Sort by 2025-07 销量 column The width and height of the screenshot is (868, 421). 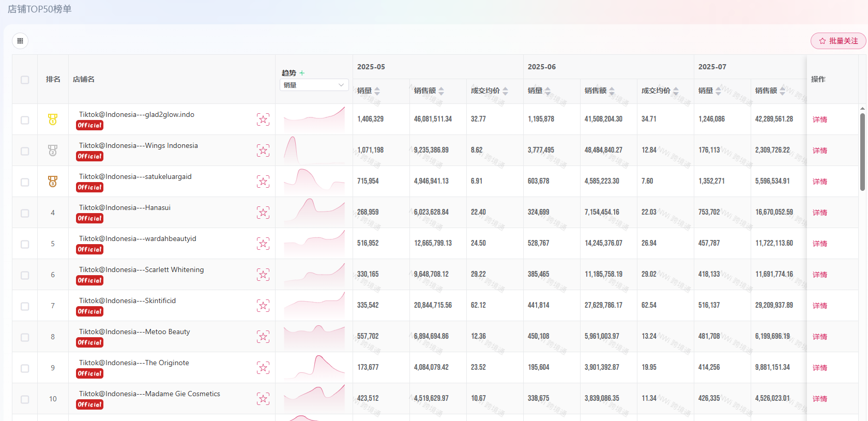tap(718, 91)
